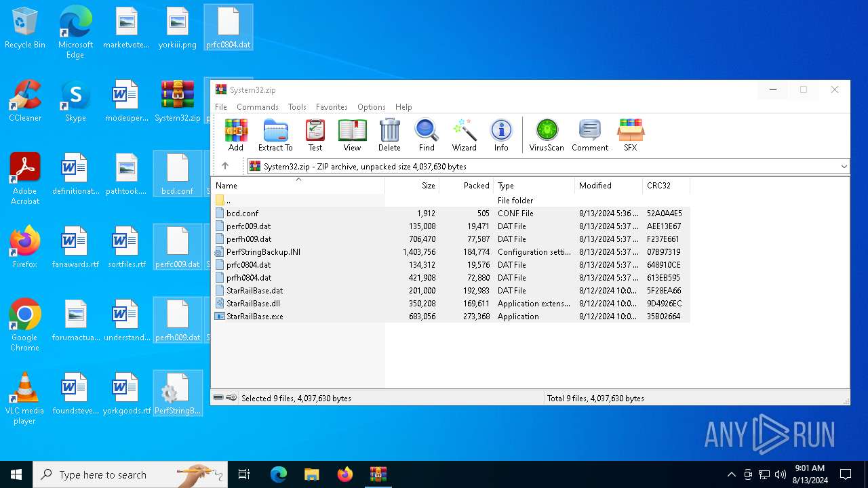Viewport: 868px width, 488px height.
Task: Click the Find magnifier icon
Action: [x=427, y=135]
